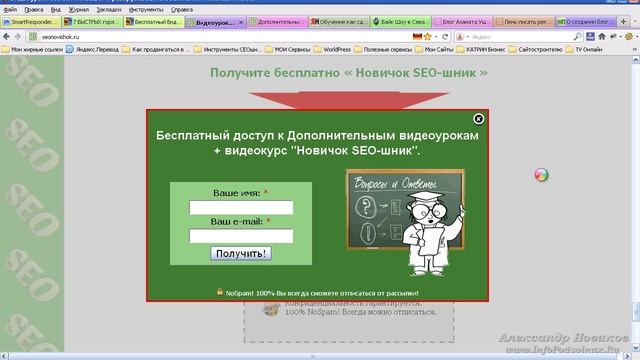Open the Закладки menu
Screen dimensions: 640x360
pos(109,9)
